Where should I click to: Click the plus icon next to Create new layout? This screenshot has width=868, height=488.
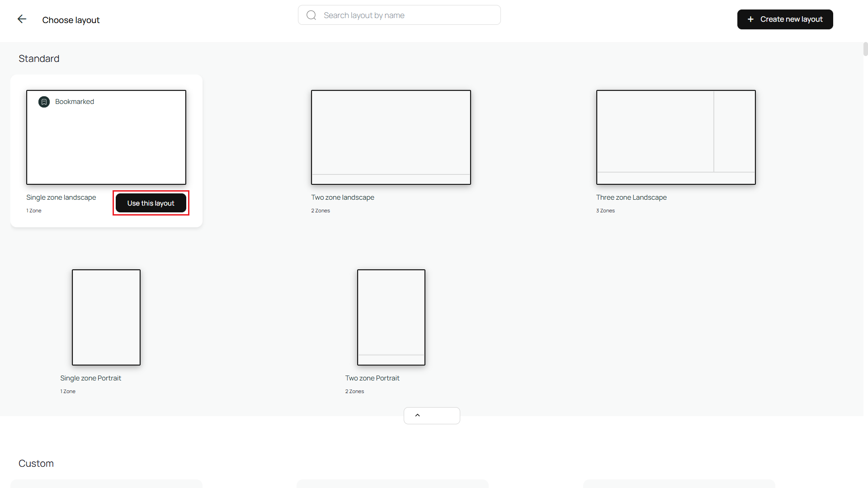750,19
